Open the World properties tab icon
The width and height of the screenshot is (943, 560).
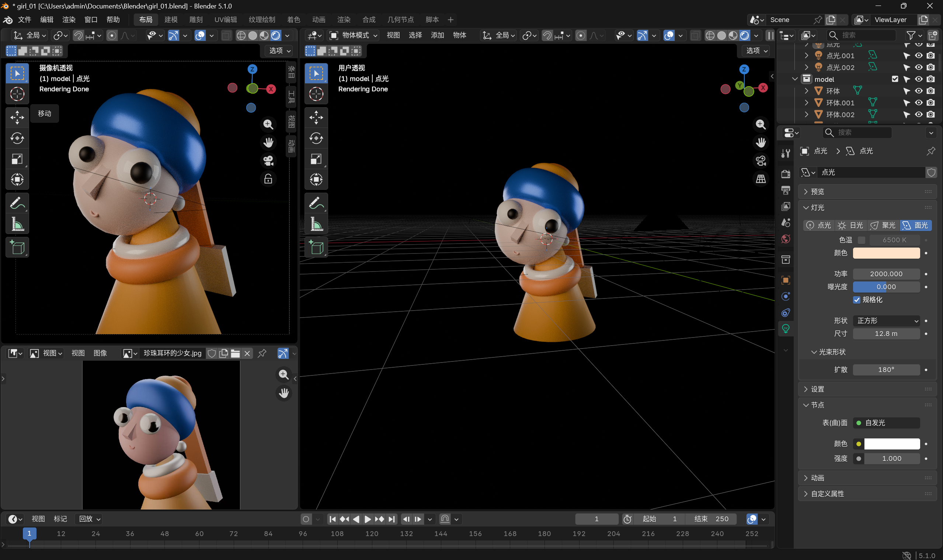point(786,239)
